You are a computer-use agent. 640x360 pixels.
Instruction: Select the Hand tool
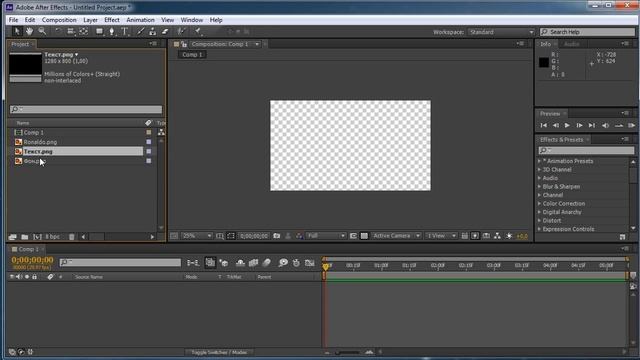tap(29, 31)
